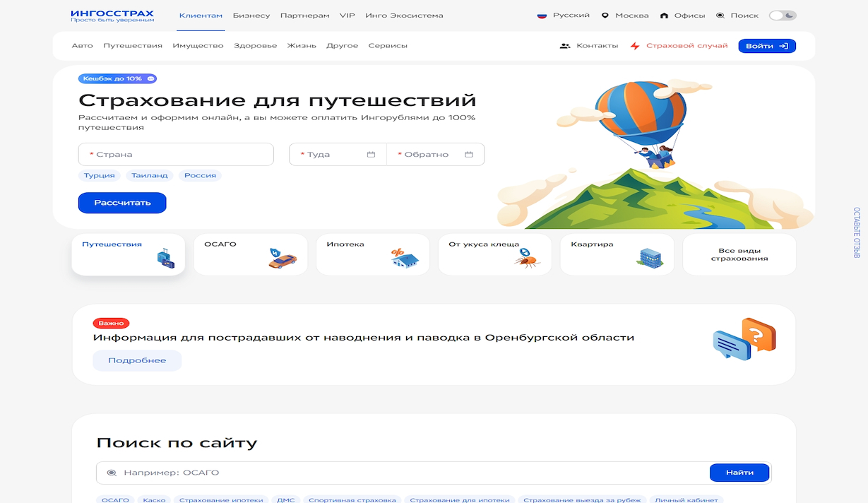Open Контакты link
Screen dimensions: 868x503
point(597,46)
